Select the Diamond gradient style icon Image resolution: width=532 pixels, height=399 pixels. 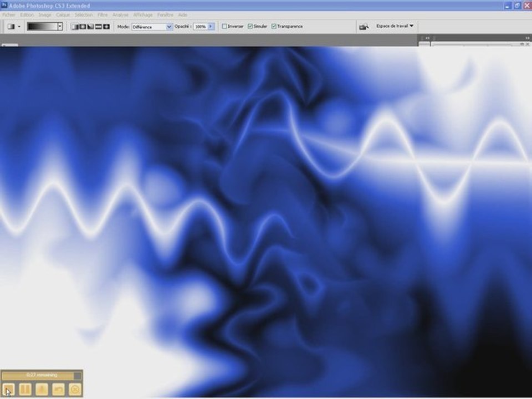(x=106, y=27)
